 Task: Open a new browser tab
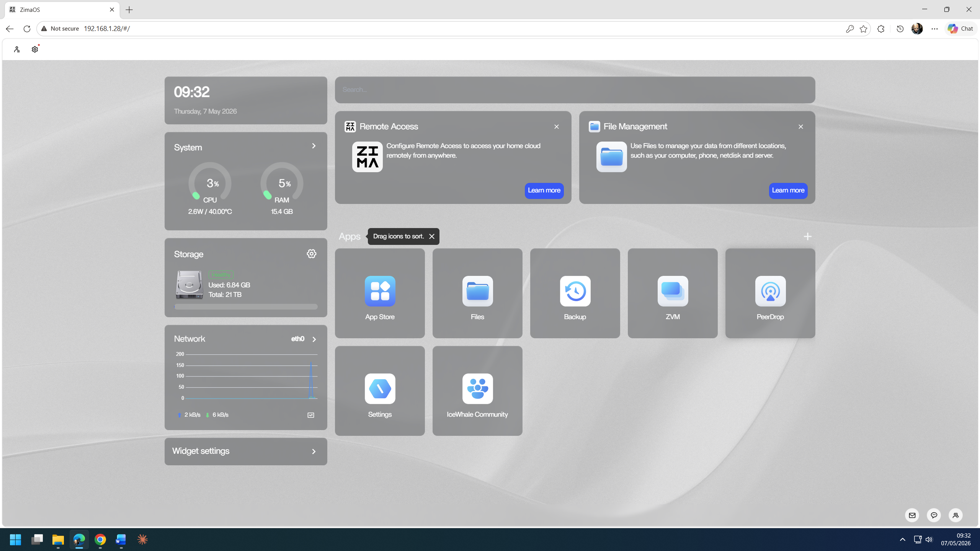tap(129, 10)
